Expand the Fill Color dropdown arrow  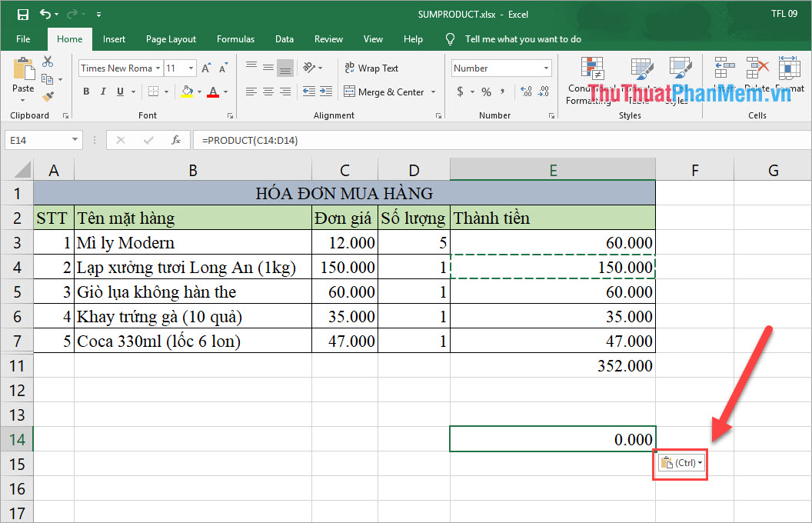(x=198, y=91)
